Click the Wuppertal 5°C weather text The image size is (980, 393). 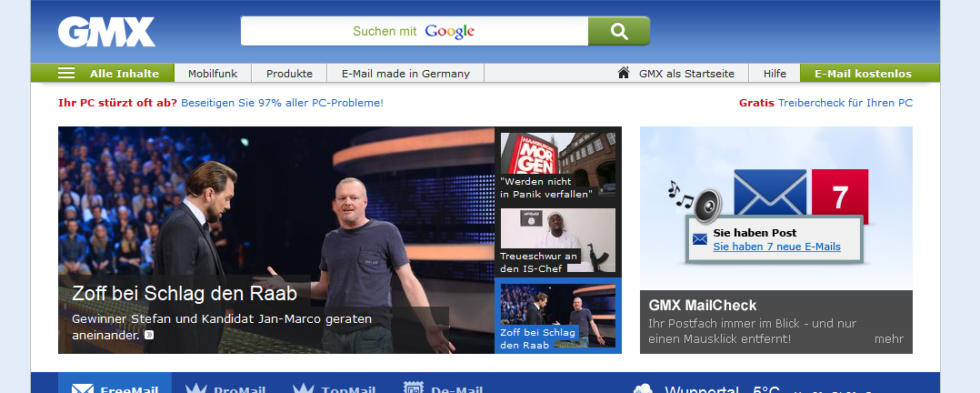click(722, 389)
